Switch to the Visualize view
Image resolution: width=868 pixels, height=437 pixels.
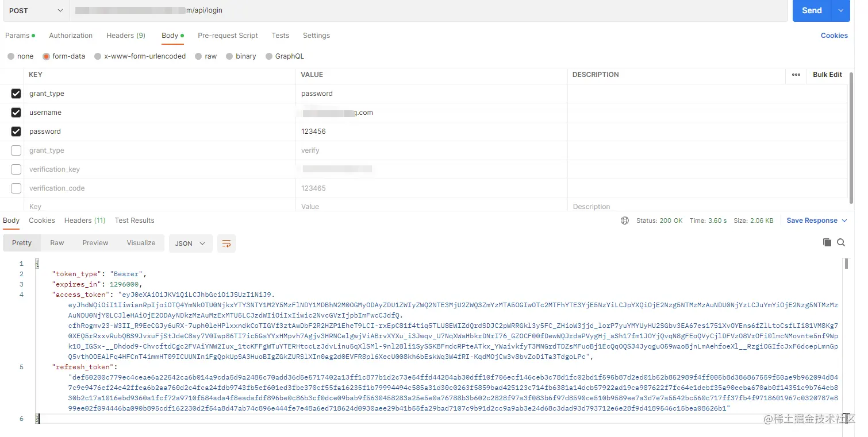pos(141,243)
